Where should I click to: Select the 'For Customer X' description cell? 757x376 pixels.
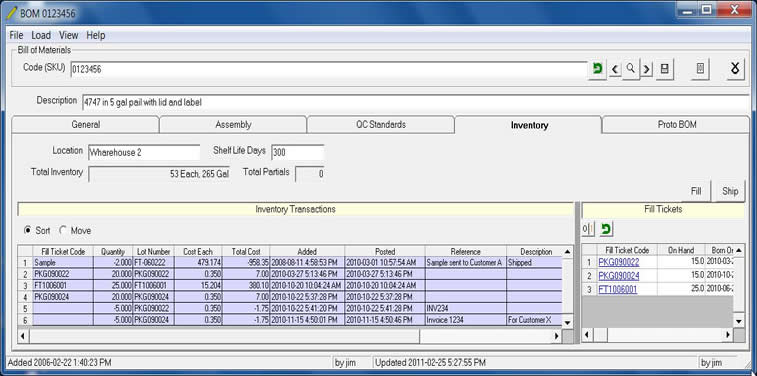tap(534, 320)
